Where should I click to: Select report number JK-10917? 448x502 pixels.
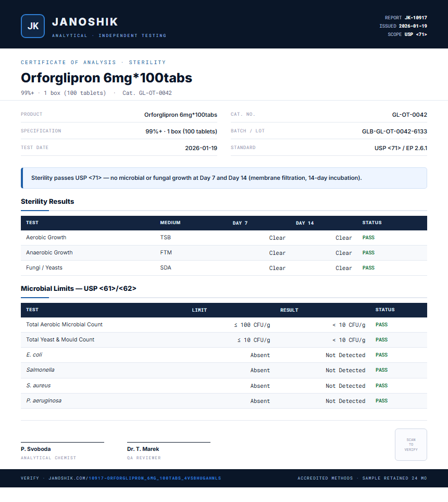tap(416, 18)
